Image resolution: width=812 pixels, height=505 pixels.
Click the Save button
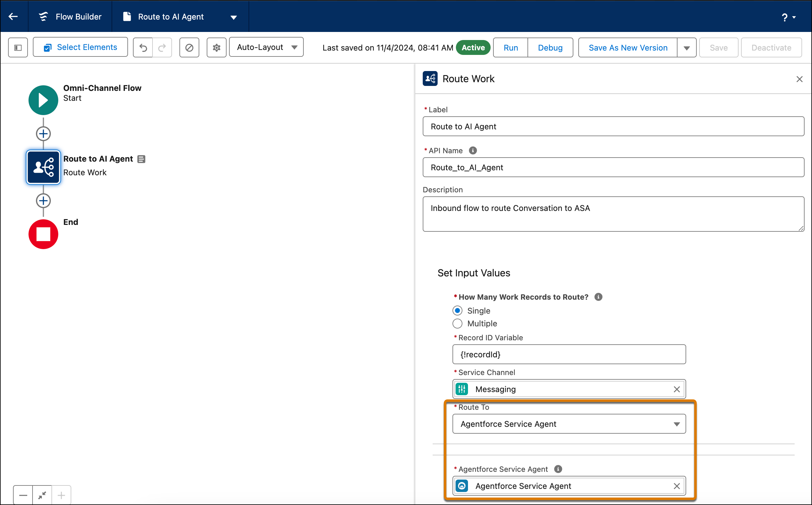[x=719, y=47]
